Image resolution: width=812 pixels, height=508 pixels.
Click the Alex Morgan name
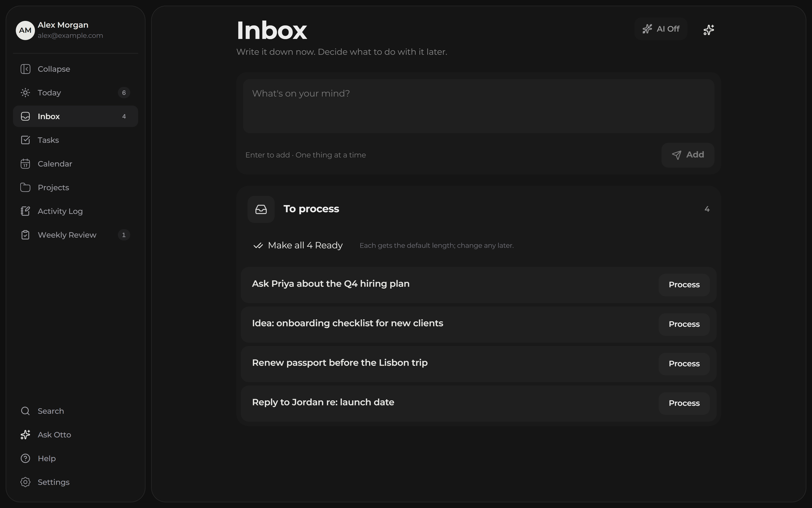point(63,25)
